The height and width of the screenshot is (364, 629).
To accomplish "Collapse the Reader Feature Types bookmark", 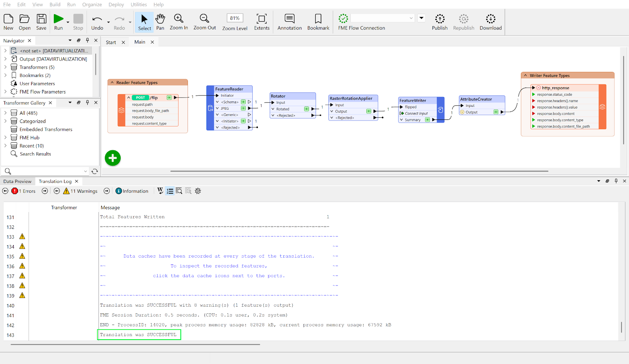I will 112,82.
